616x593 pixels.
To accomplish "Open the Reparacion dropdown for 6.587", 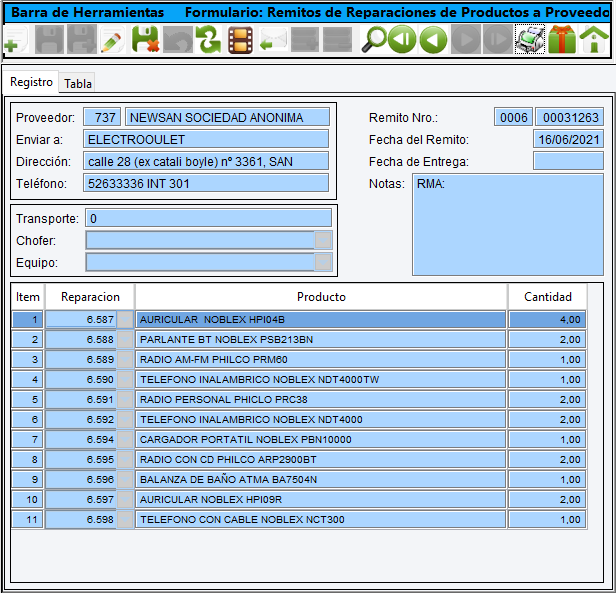I will click(125, 319).
